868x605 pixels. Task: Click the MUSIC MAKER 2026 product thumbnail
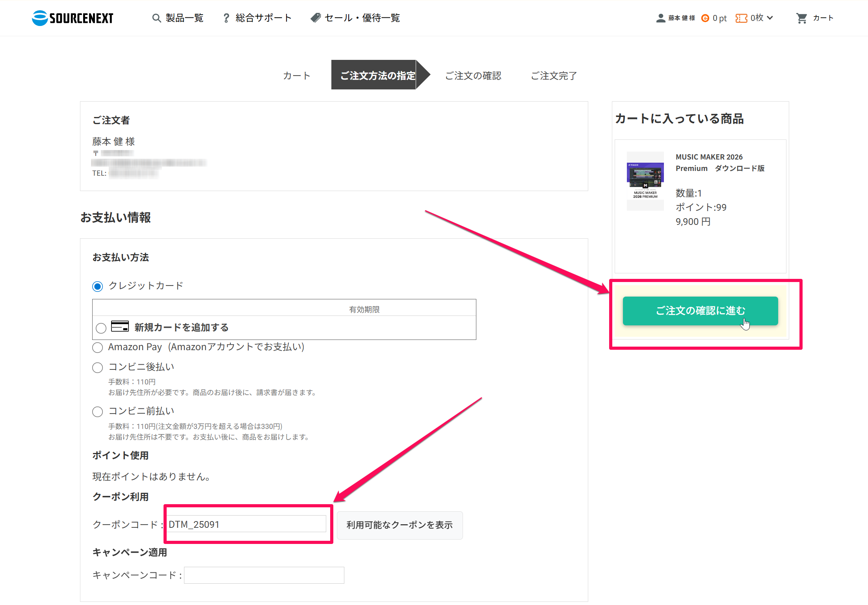(x=645, y=181)
